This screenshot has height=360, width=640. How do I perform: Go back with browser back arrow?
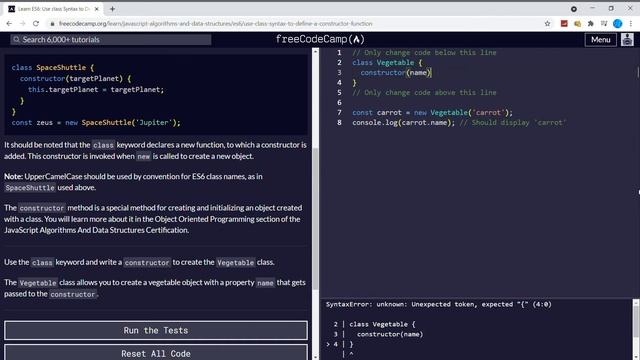(9, 24)
